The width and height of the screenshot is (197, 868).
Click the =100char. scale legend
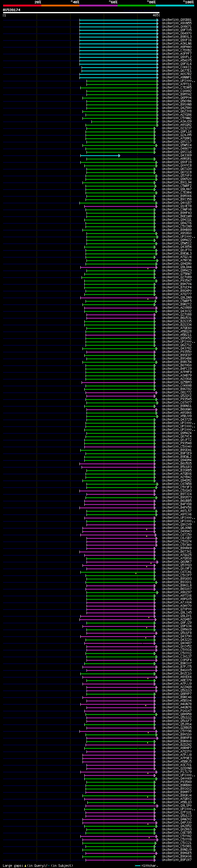pos(147,865)
